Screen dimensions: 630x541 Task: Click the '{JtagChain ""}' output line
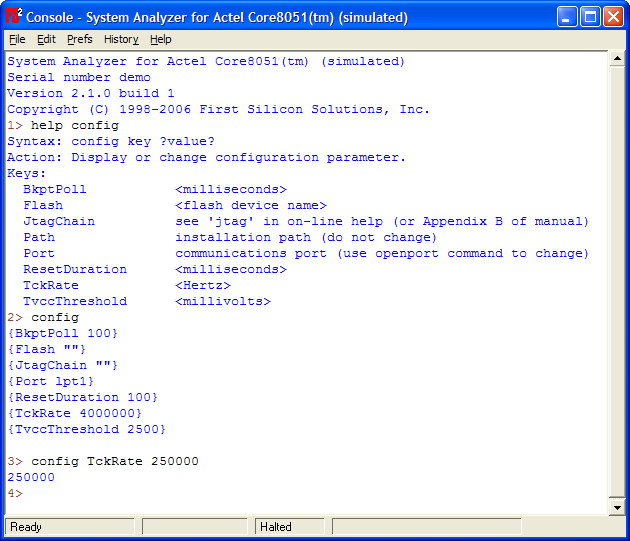tap(63, 365)
